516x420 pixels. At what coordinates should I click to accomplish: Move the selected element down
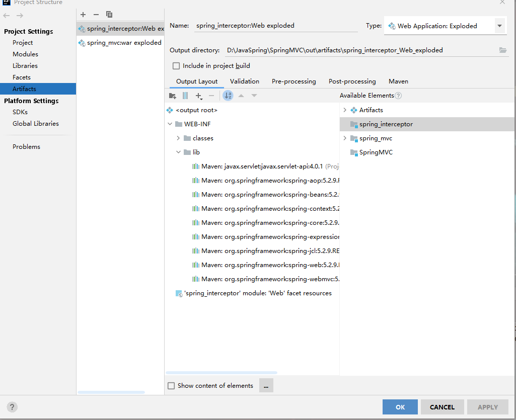pyautogui.click(x=254, y=96)
